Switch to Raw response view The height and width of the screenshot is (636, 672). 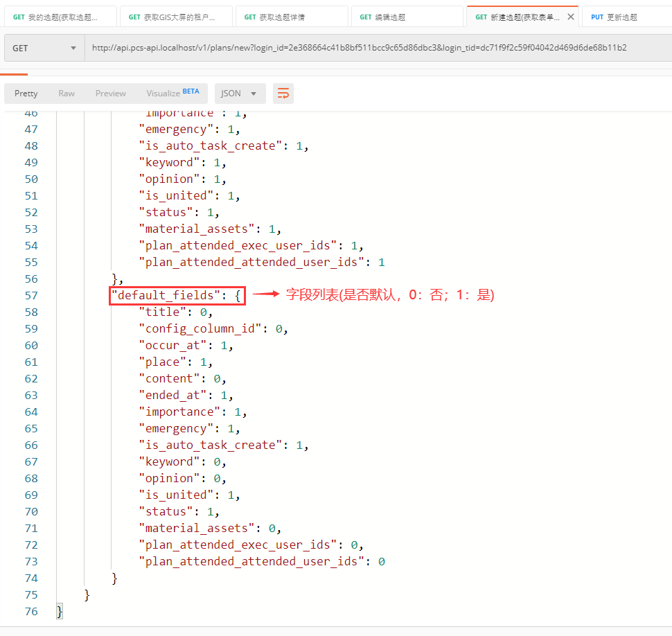pos(67,94)
